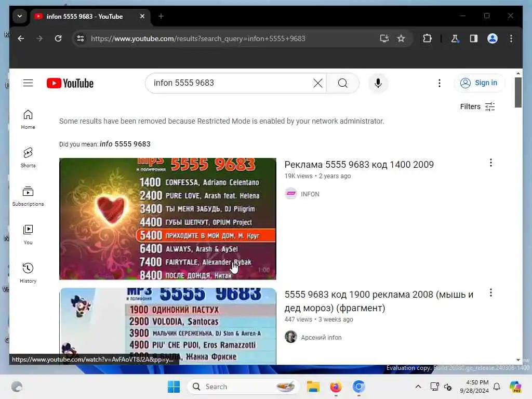Bookmark this page with star icon
This screenshot has width=532, height=399.
point(401,38)
